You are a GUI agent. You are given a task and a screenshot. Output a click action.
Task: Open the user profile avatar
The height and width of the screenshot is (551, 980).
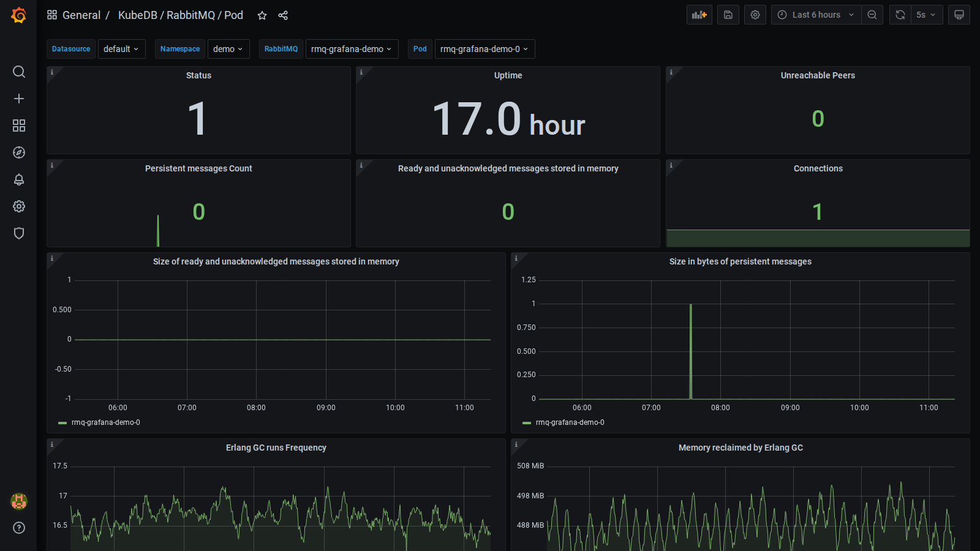point(19,501)
